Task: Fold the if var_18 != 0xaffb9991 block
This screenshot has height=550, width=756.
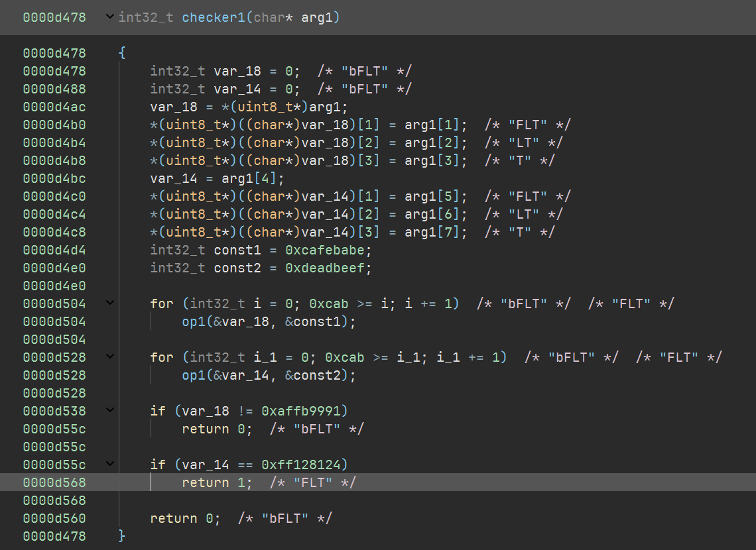Action: (109, 411)
